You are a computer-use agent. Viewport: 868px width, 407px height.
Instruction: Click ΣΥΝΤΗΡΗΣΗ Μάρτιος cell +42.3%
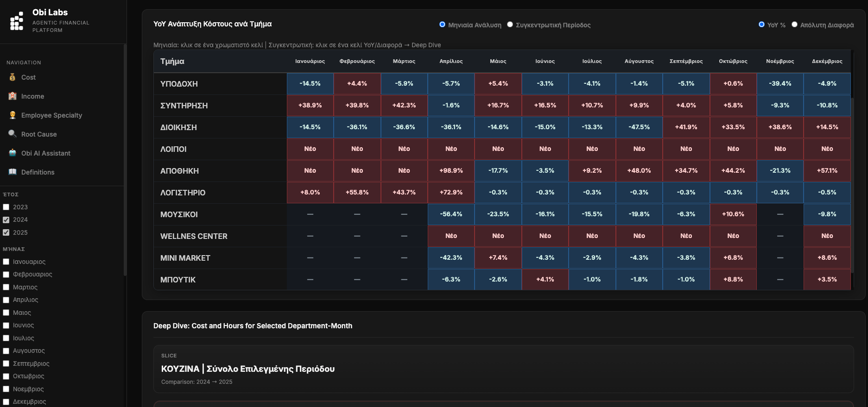click(x=404, y=106)
